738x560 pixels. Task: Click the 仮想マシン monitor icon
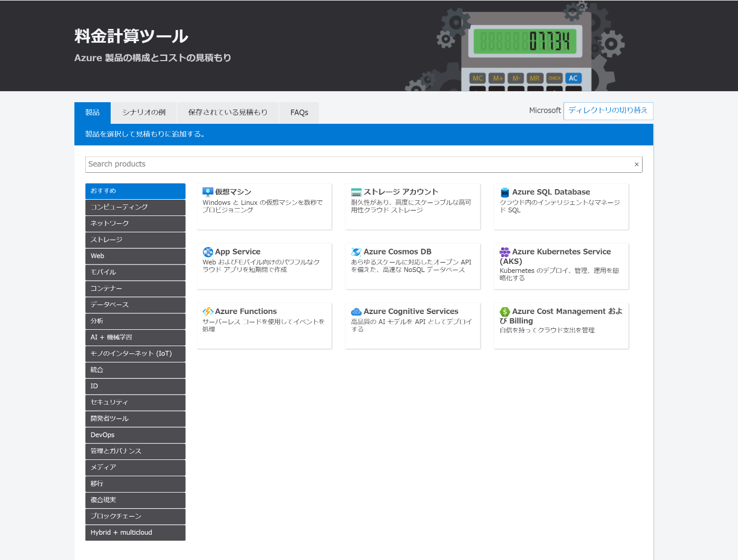[208, 192]
